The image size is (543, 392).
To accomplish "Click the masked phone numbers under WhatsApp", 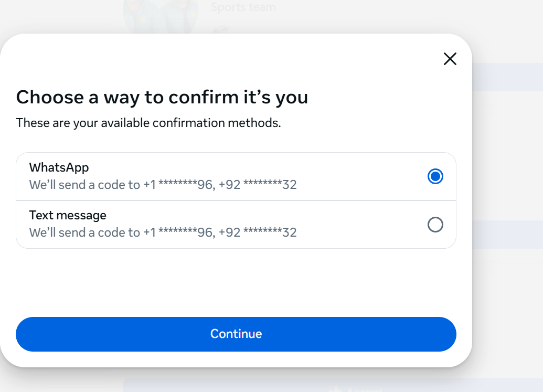I will (x=220, y=185).
